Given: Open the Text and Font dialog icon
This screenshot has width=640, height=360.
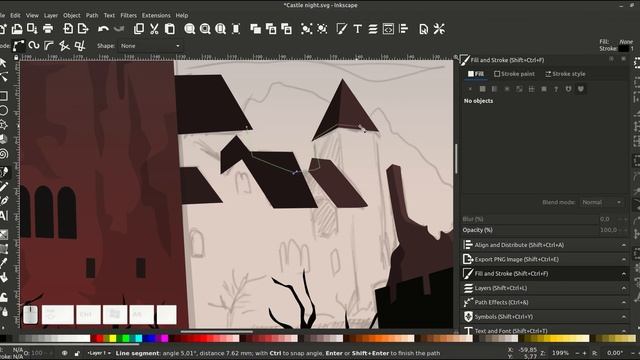Looking at the screenshot, I should [x=358, y=29].
